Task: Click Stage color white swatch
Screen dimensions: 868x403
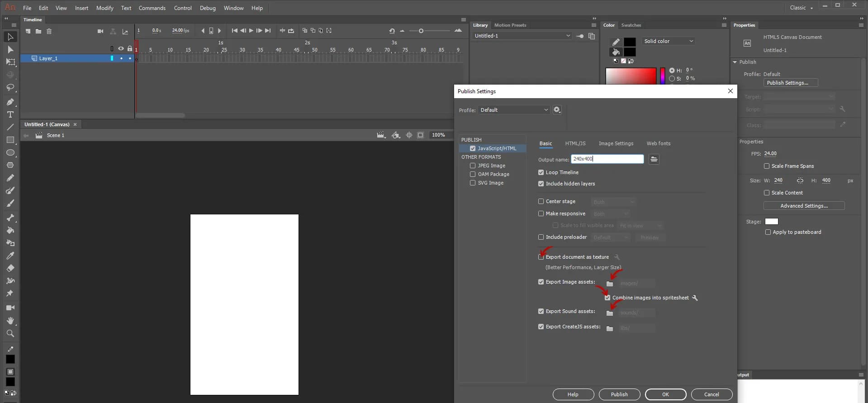Action: [771, 222]
